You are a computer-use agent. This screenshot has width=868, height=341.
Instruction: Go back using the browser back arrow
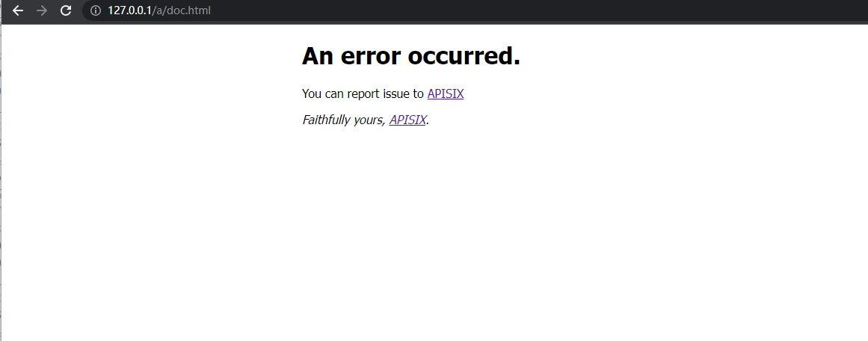[18, 10]
